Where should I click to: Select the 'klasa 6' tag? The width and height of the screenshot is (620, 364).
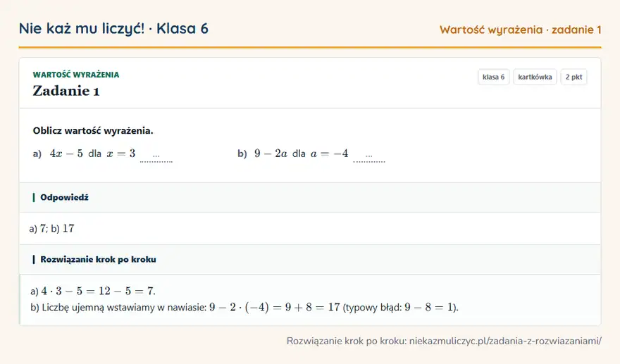pos(493,77)
